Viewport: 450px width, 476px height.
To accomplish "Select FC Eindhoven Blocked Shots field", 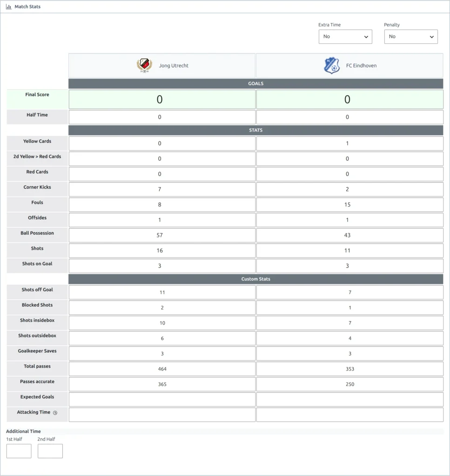I will click(350, 308).
